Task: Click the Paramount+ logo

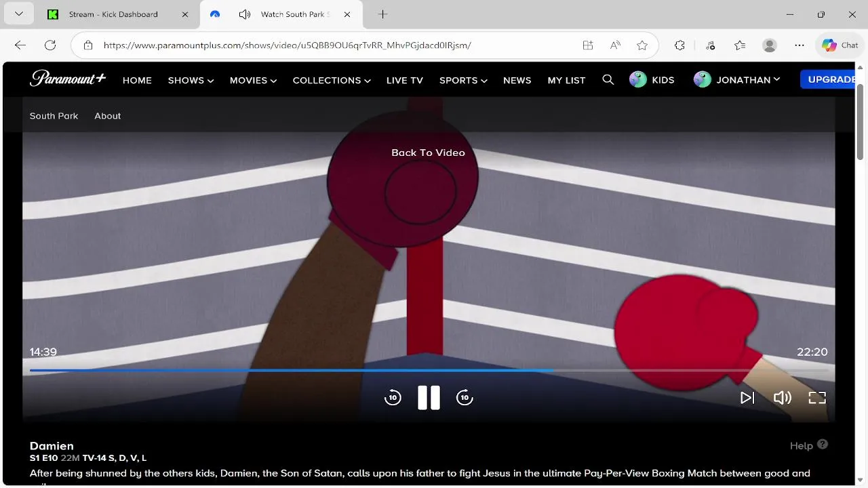Action: 68,79
